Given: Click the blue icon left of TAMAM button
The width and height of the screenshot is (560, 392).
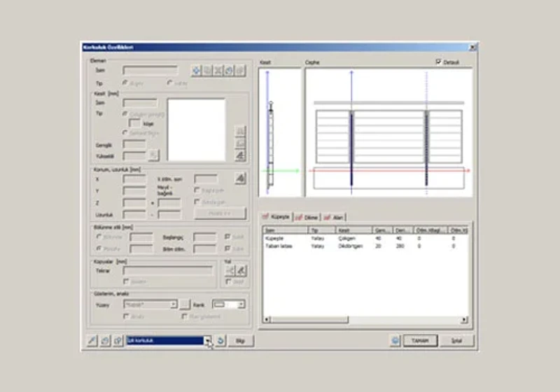Looking at the screenshot, I should (x=395, y=341).
